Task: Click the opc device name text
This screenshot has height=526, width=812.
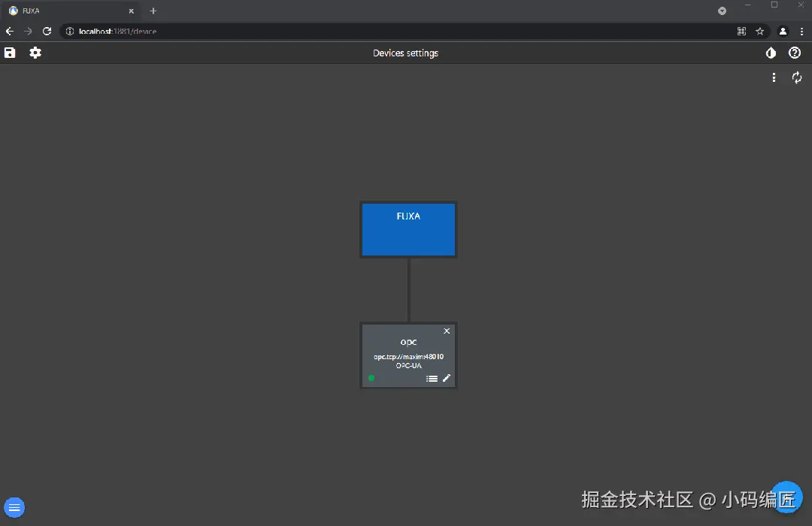Action: point(408,342)
